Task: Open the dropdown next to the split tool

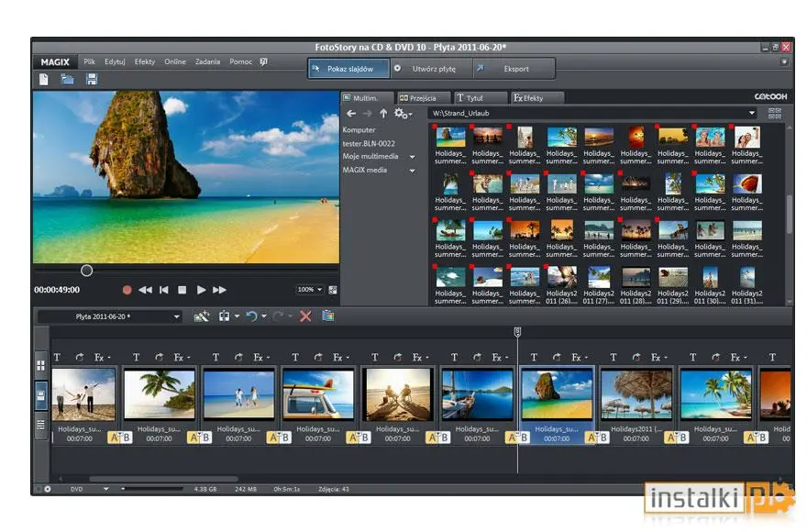Action: [x=237, y=316]
